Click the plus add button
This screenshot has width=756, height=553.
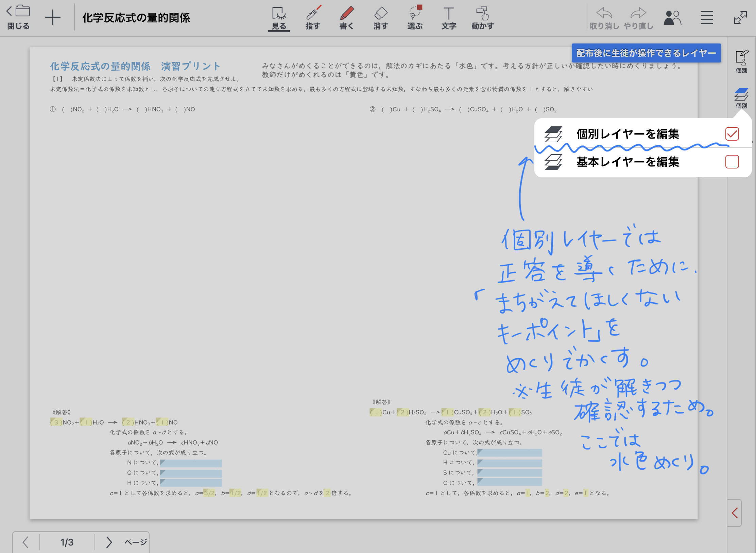pos(53,18)
